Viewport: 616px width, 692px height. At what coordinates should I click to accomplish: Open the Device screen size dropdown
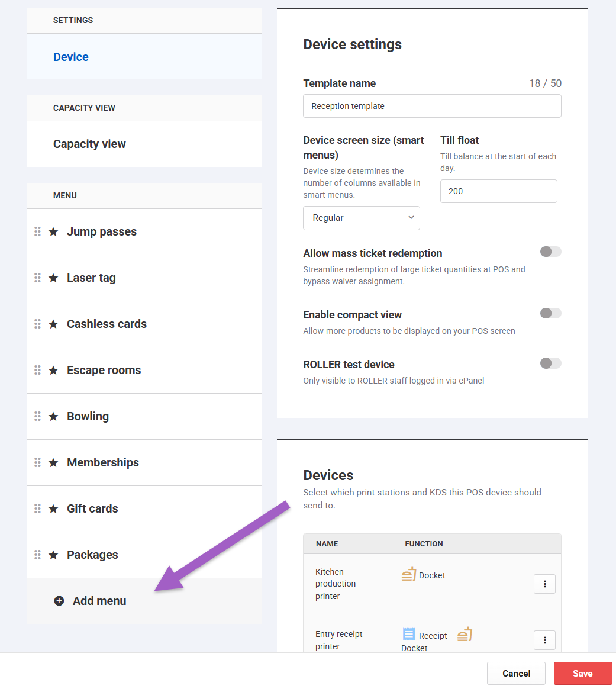click(x=361, y=218)
